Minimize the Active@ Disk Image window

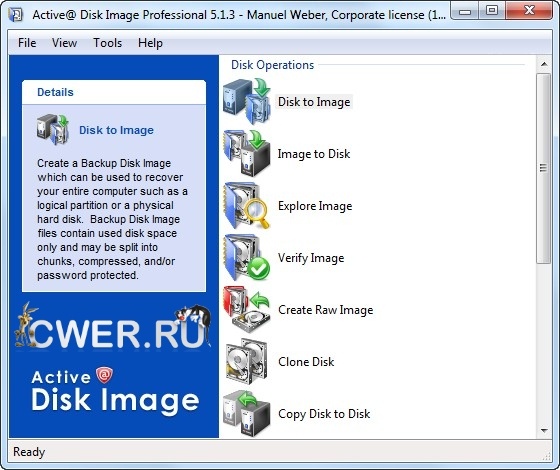coord(465,11)
